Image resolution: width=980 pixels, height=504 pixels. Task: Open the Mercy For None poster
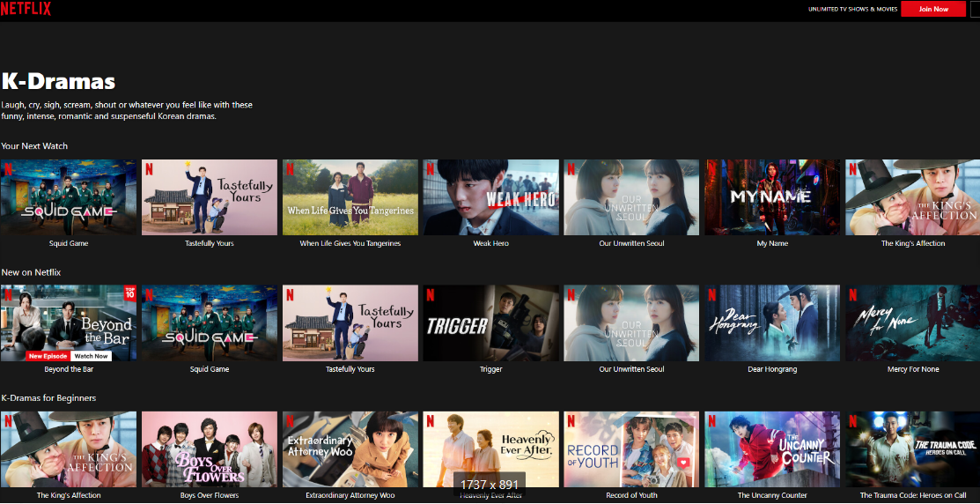(x=912, y=322)
